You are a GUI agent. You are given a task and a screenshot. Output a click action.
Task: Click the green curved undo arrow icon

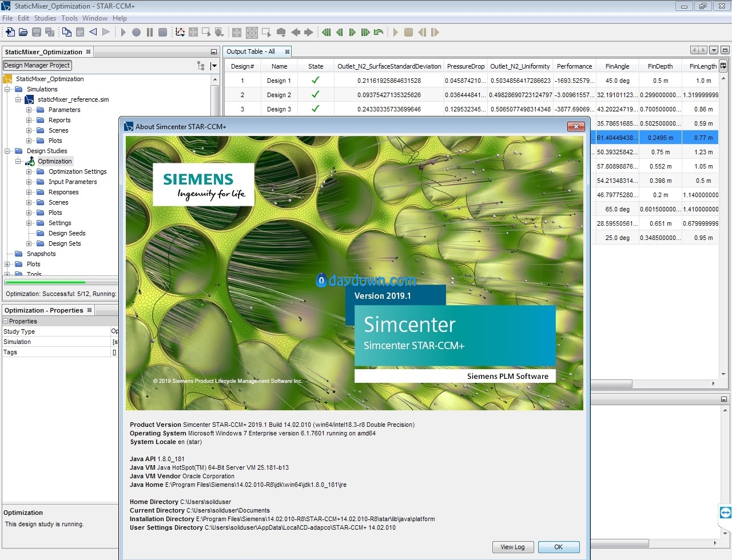tap(379, 32)
